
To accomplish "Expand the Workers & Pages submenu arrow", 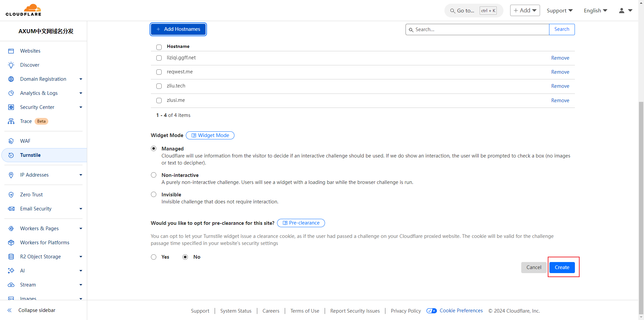I will (81, 229).
